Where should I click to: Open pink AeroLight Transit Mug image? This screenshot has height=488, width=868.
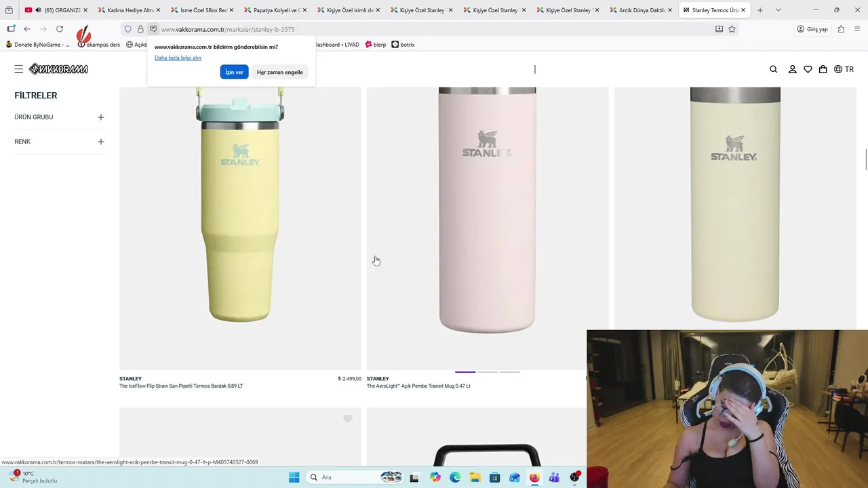(487, 228)
